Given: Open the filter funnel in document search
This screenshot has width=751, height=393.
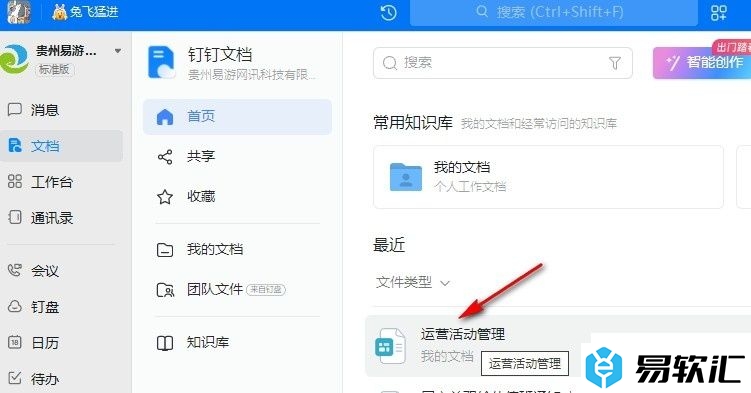Looking at the screenshot, I should pos(614,63).
